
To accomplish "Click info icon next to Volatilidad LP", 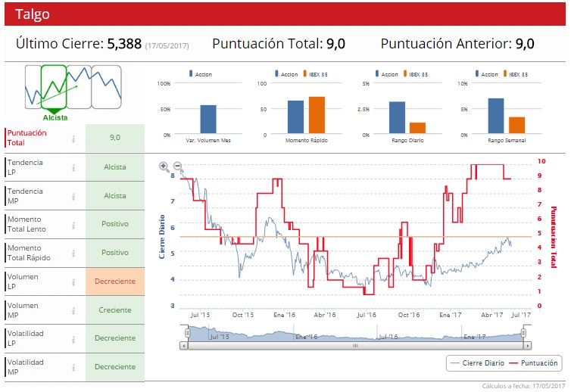I will [73, 339].
